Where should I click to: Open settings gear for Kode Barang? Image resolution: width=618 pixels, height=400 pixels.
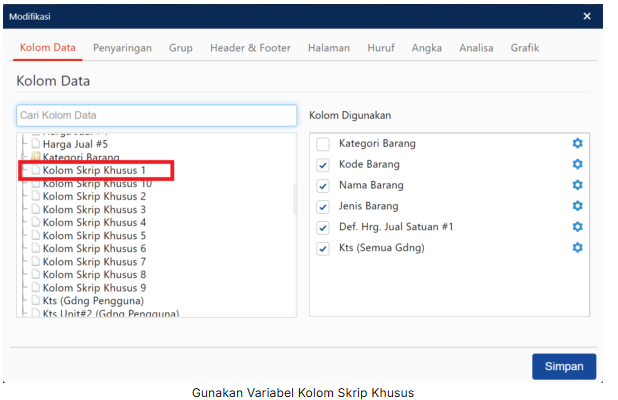577,164
